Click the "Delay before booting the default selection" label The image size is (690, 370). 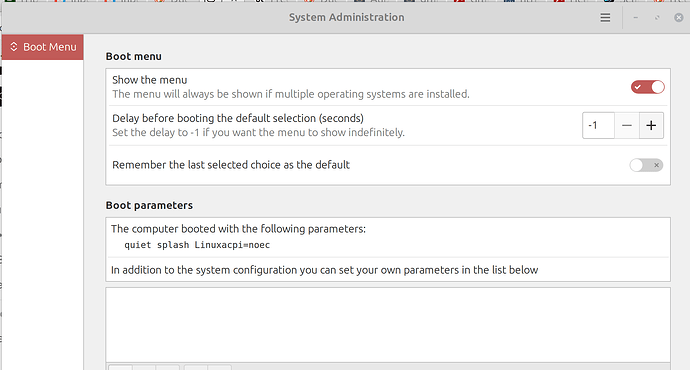click(238, 118)
